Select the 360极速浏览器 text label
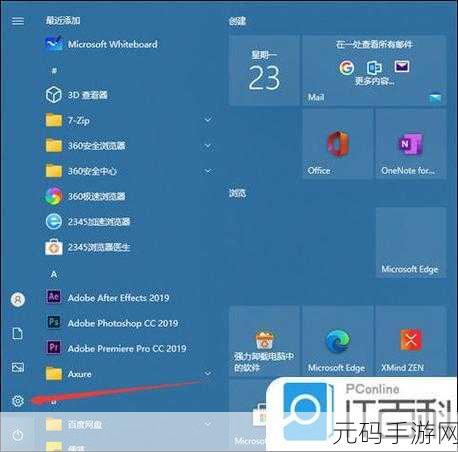This screenshot has height=452, width=458. [96, 196]
